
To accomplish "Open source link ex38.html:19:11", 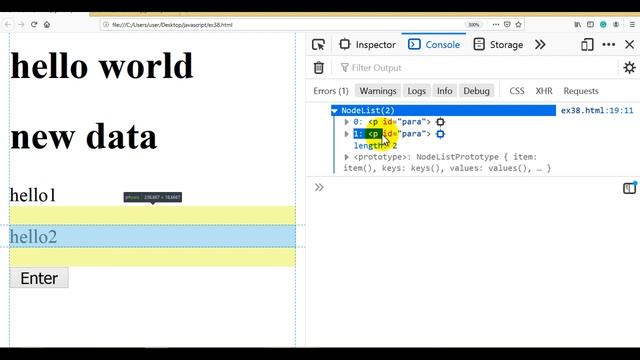I will [597, 111].
